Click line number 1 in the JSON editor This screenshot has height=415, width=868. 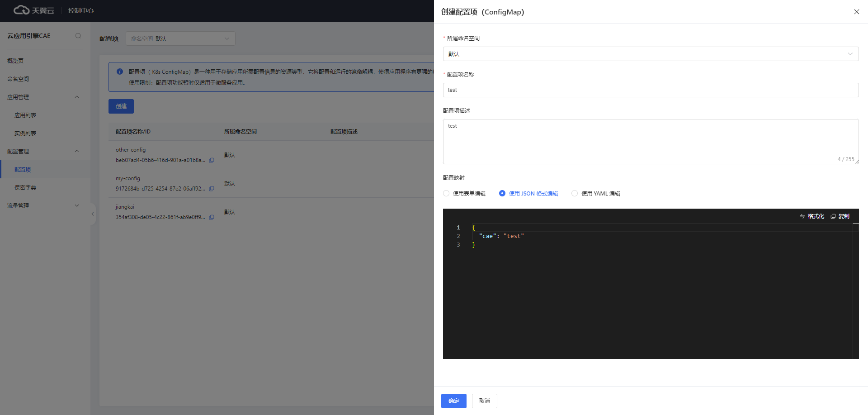click(458, 228)
